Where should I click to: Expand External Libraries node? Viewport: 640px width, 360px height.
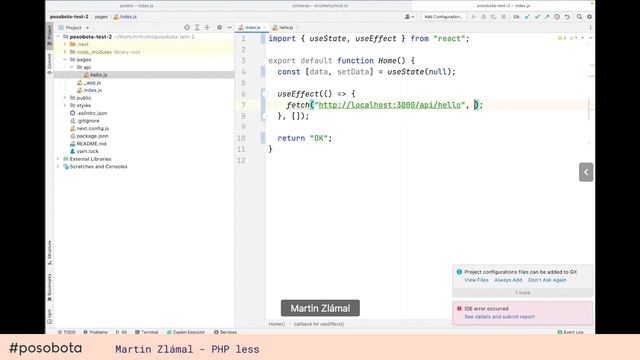click(x=58, y=159)
